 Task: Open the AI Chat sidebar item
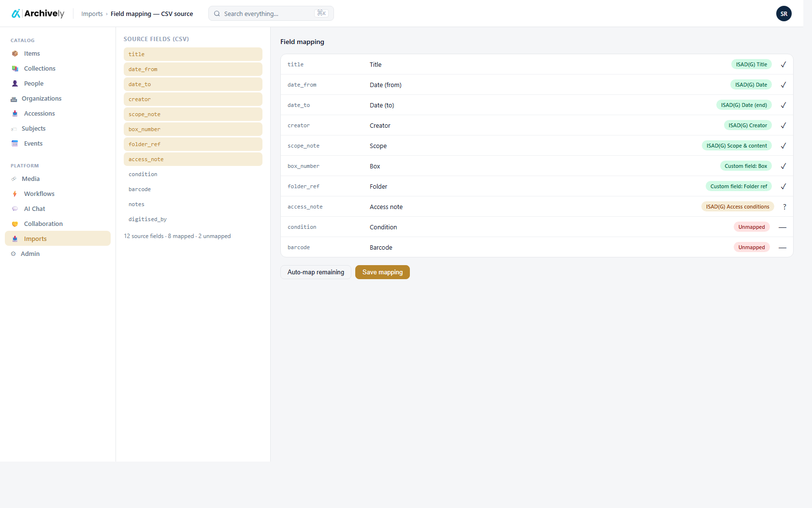(58, 209)
